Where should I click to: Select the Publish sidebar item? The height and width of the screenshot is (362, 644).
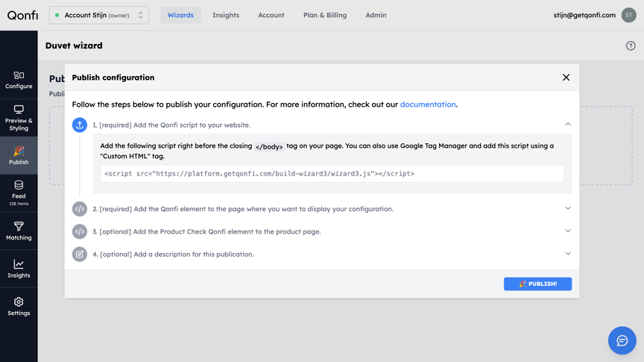19,155
